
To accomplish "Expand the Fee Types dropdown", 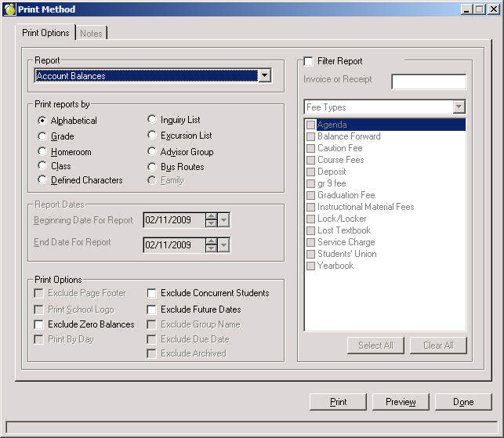I will click(459, 107).
